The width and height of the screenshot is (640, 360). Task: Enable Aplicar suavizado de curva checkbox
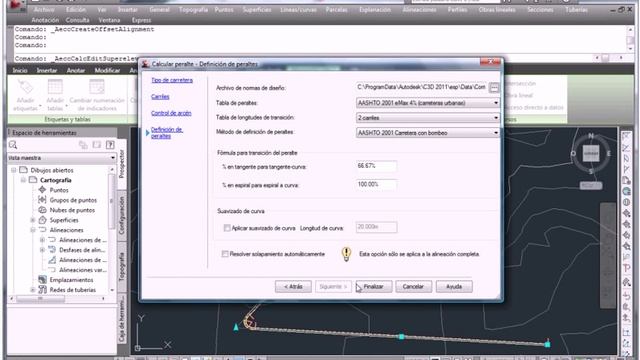[227, 228]
